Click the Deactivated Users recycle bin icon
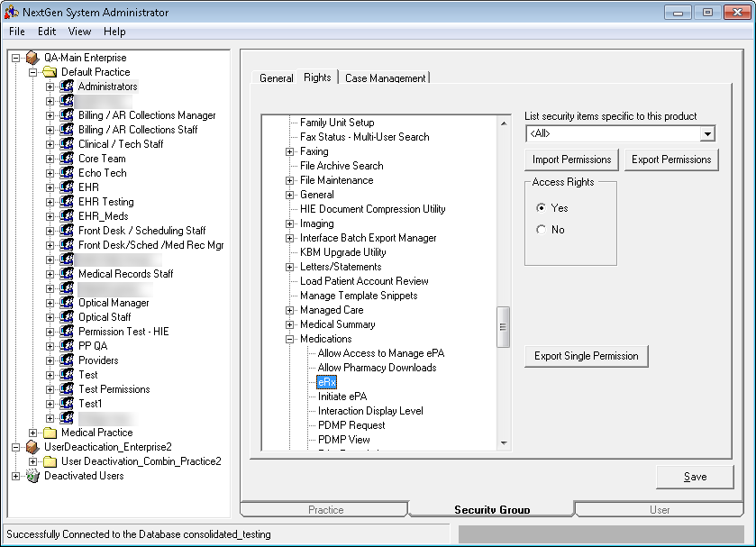Screen dimensions: 756x547 pyautogui.click(x=32, y=476)
